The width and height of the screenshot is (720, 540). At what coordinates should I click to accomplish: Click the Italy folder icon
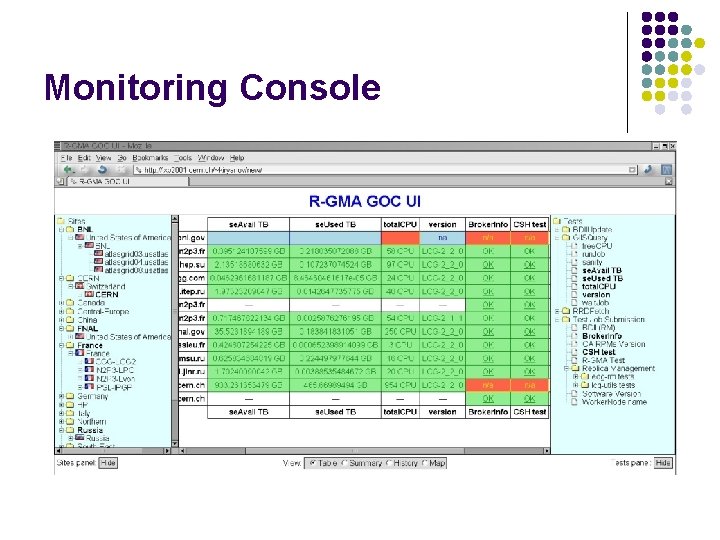(x=70, y=413)
